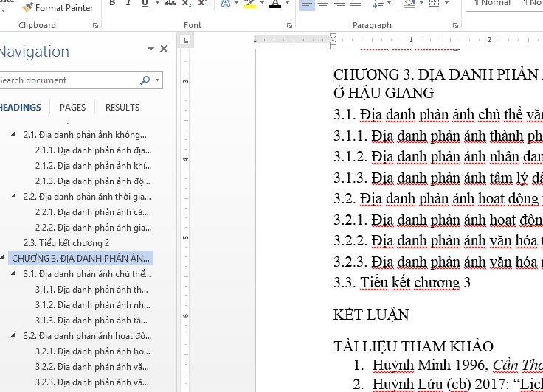Image resolution: width=543 pixels, height=392 pixels.
Task: Toggle Subscript formatting
Action: (187, 3)
